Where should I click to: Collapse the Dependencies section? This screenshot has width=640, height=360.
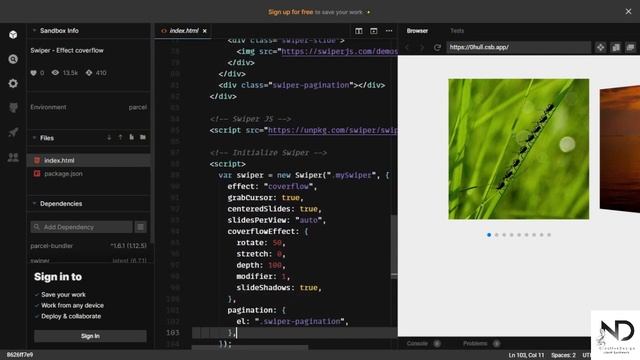tap(34, 204)
